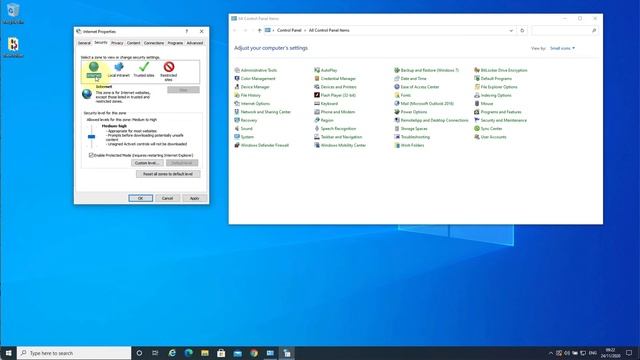Expand the address bar history dropdown
The image size is (640, 360).
pos(511,31)
